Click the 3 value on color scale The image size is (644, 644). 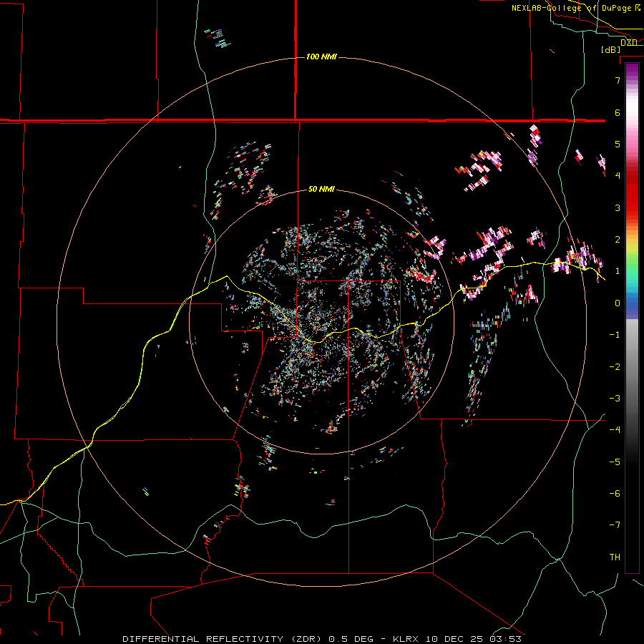[x=618, y=208]
